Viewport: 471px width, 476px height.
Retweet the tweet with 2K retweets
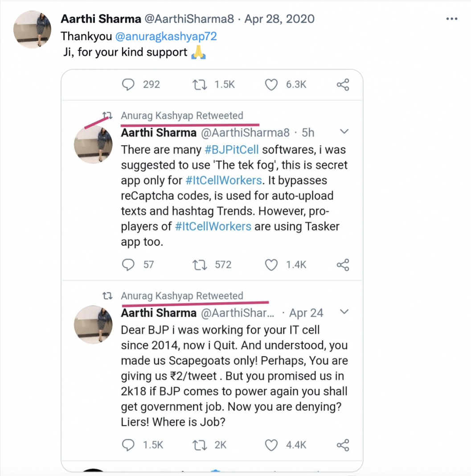click(198, 444)
